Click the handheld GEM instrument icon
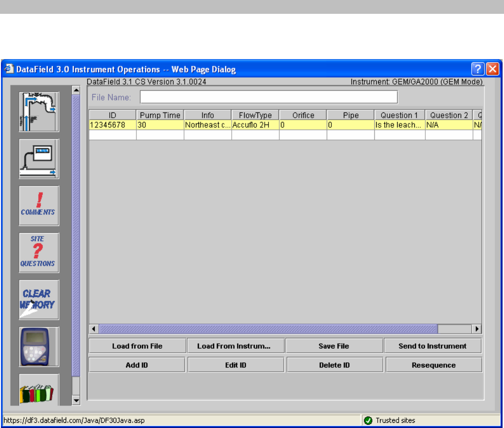 39,346
